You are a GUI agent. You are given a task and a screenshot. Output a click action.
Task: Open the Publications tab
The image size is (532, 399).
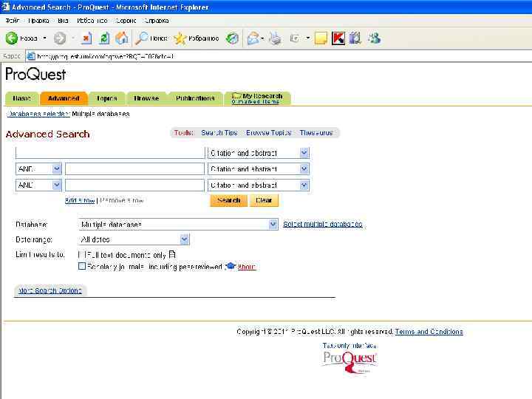(x=195, y=98)
